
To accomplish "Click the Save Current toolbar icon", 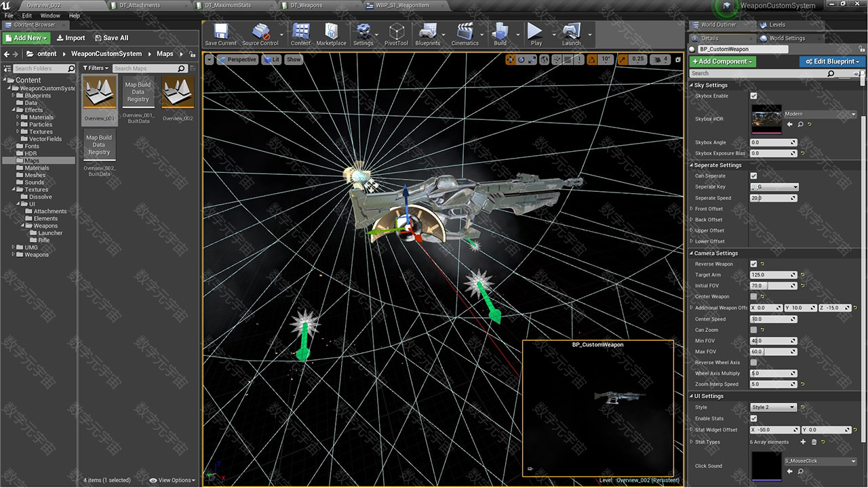I will 220,35.
